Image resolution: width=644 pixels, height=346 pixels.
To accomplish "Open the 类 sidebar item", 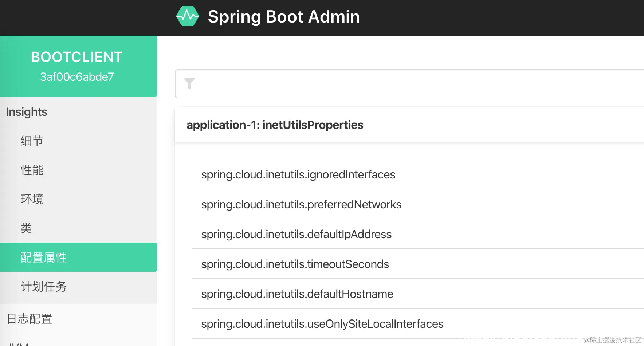I will [78, 228].
